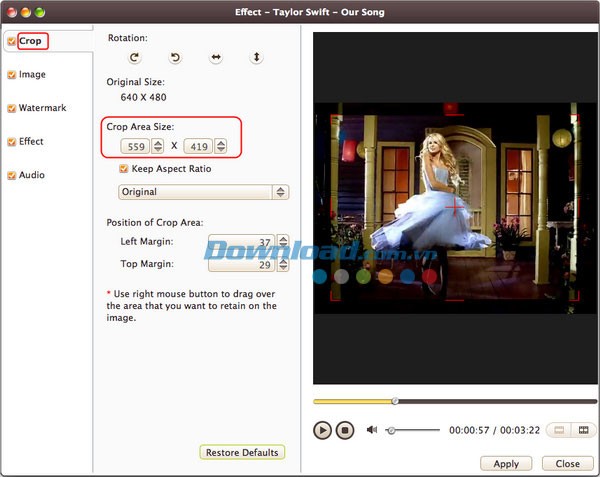Select the split compare view icon
The width and height of the screenshot is (600, 477).
583,430
